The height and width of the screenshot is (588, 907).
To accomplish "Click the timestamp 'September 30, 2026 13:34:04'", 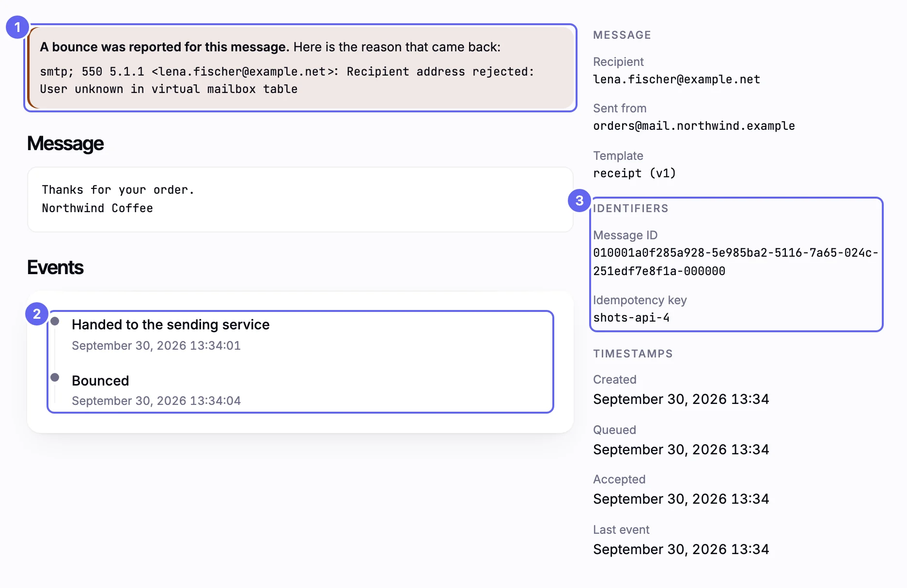I will click(156, 401).
